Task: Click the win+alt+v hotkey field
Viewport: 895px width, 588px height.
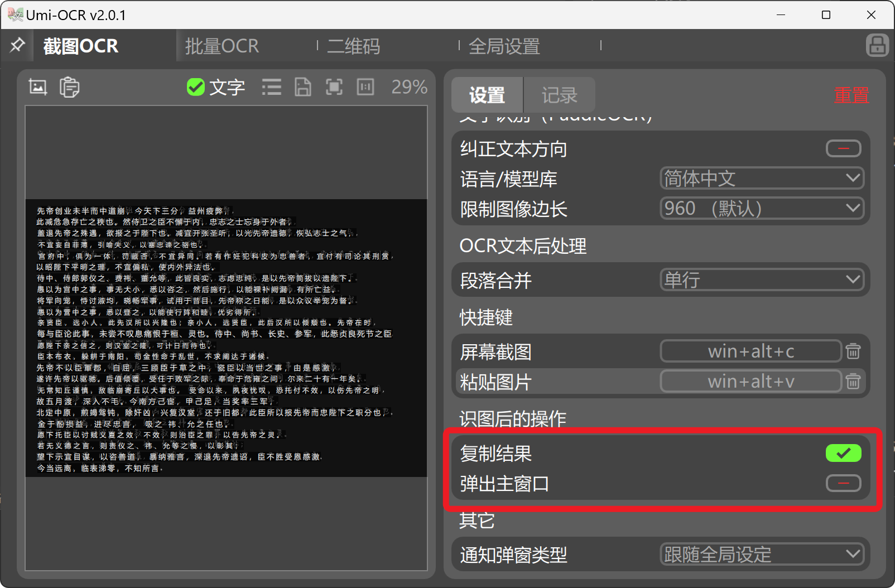Action: point(751,382)
